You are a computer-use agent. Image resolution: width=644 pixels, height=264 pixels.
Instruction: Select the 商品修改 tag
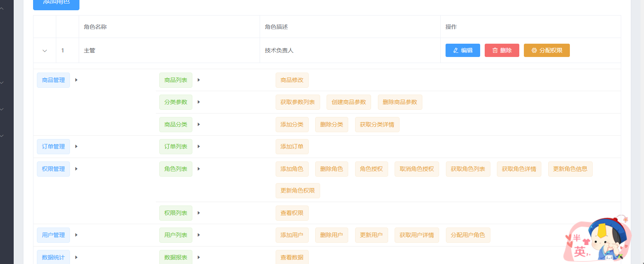292,80
